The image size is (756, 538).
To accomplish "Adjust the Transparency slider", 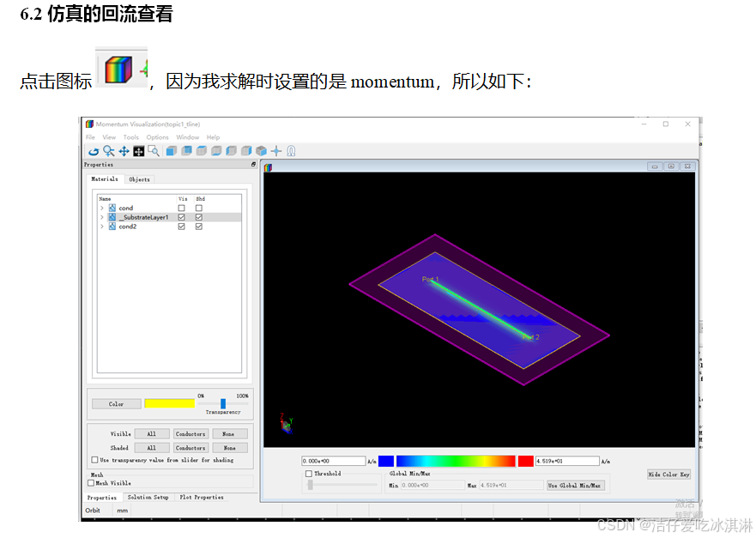I will point(222,403).
